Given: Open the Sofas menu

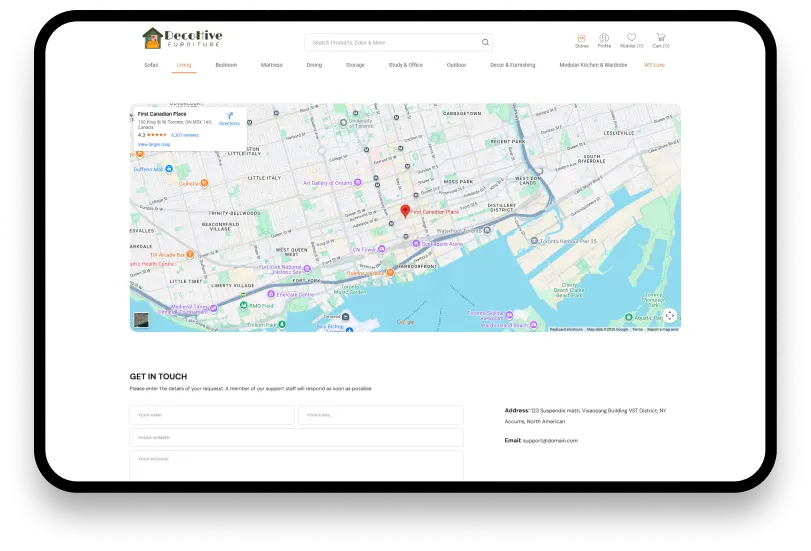Looking at the screenshot, I should coord(151,65).
